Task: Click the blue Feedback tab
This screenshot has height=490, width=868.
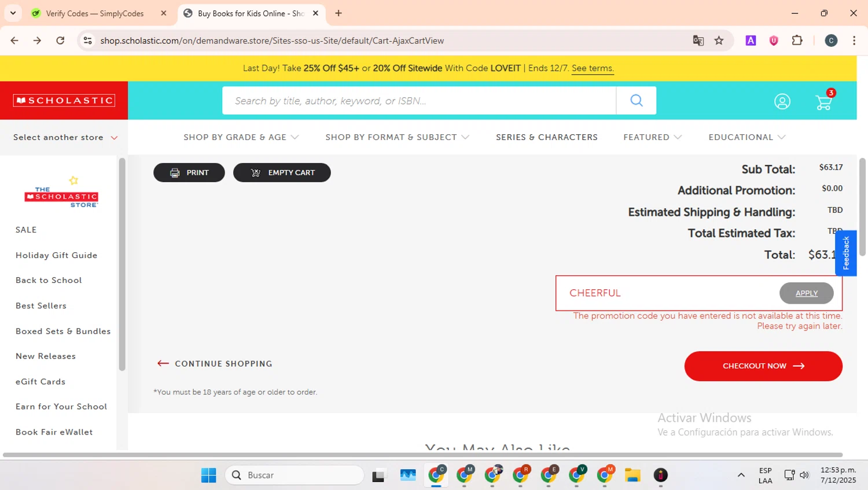Action: coord(846,253)
